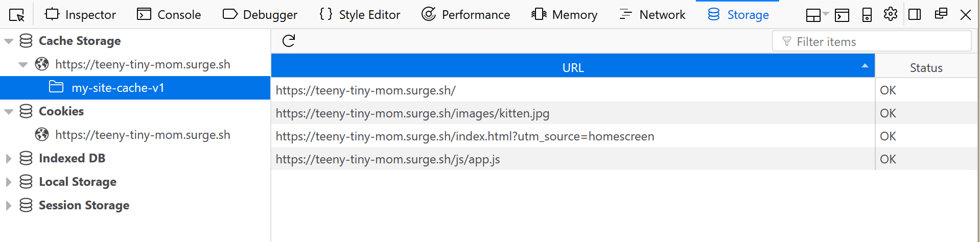This screenshot has width=980, height=242.
Task: Switch to the Network tab
Action: coord(652,15)
